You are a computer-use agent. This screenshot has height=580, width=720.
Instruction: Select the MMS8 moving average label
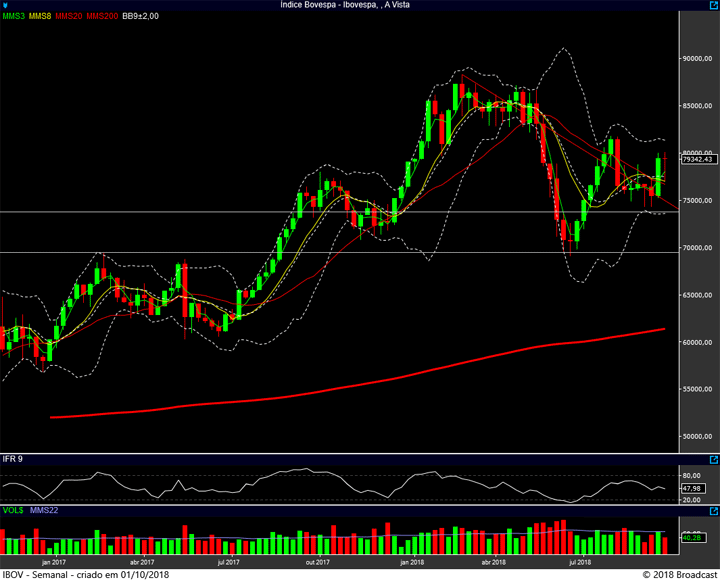point(40,16)
